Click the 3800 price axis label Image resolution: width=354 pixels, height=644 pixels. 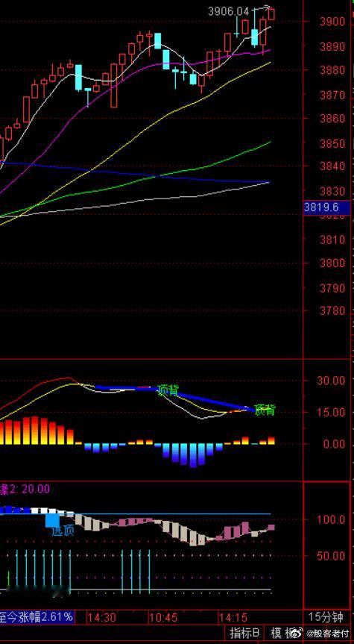pos(333,263)
